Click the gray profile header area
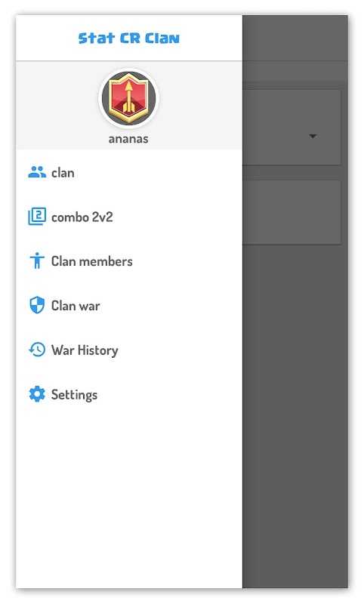Viewport: 364px width, 604px height. tap(129, 105)
